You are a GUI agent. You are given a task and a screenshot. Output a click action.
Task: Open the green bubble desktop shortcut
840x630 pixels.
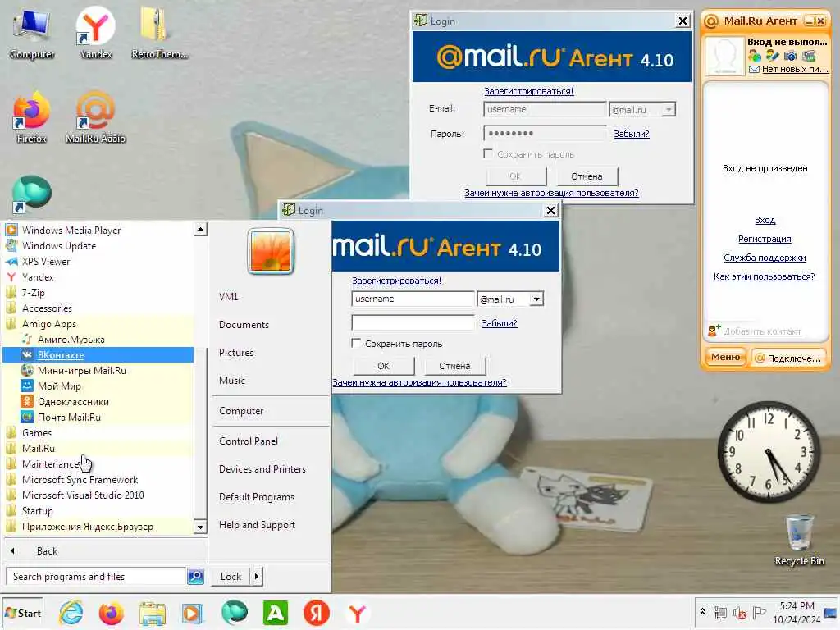pyautogui.click(x=31, y=194)
